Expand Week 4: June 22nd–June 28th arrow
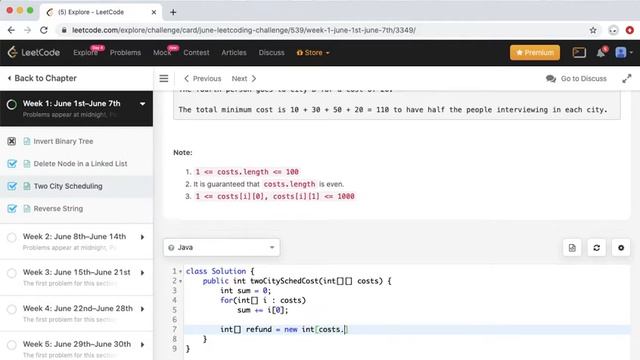 click(x=142, y=309)
